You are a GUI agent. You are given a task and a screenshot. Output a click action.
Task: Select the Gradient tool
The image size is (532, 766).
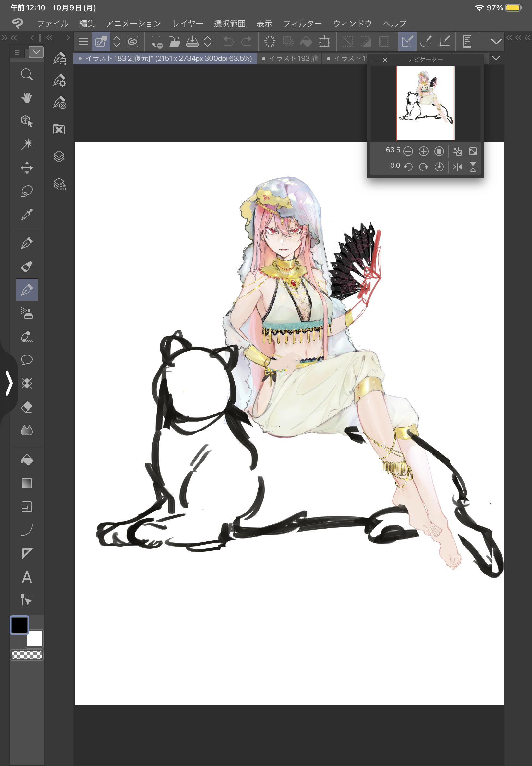pos(27,484)
